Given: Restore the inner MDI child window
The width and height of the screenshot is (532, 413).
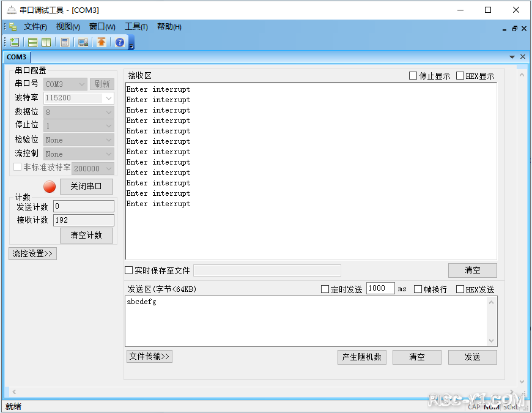Looking at the screenshot, I should click(x=515, y=29).
